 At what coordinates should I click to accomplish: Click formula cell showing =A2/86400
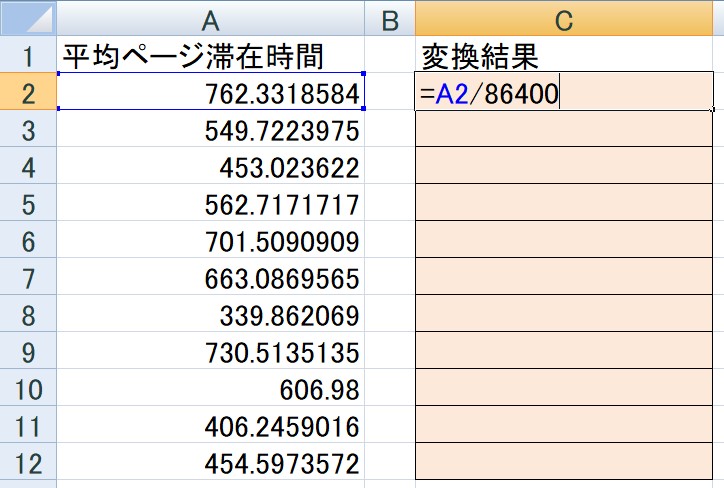pyautogui.click(x=565, y=94)
